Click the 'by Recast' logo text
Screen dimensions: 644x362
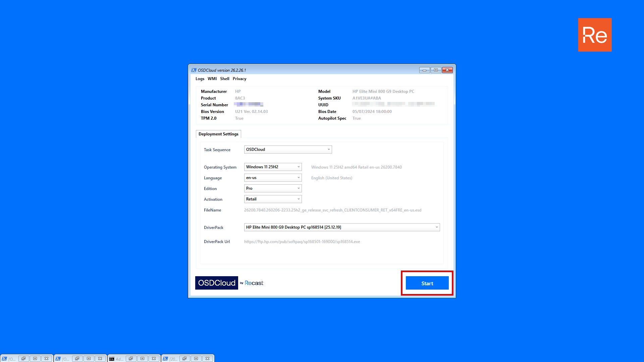tap(252, 283)
